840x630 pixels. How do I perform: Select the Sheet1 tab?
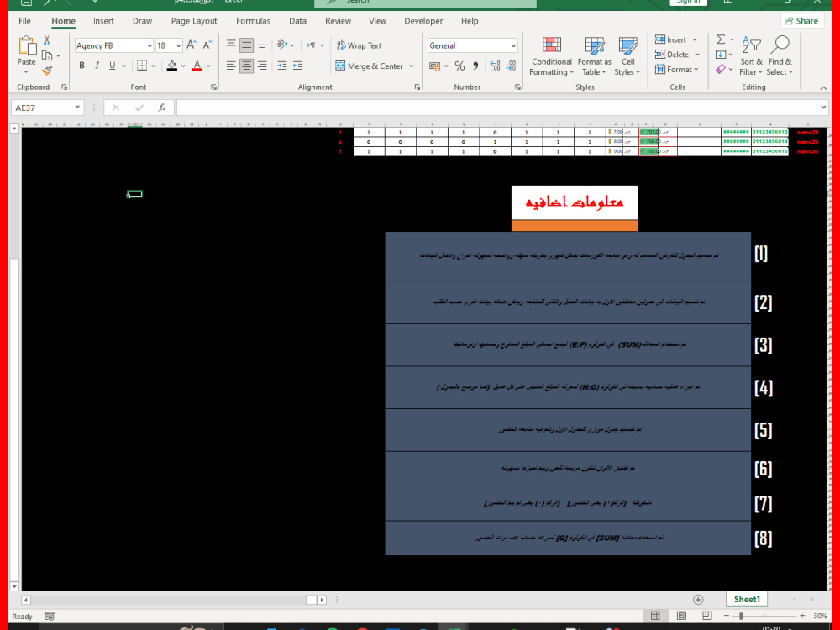[x=747, y=599]
